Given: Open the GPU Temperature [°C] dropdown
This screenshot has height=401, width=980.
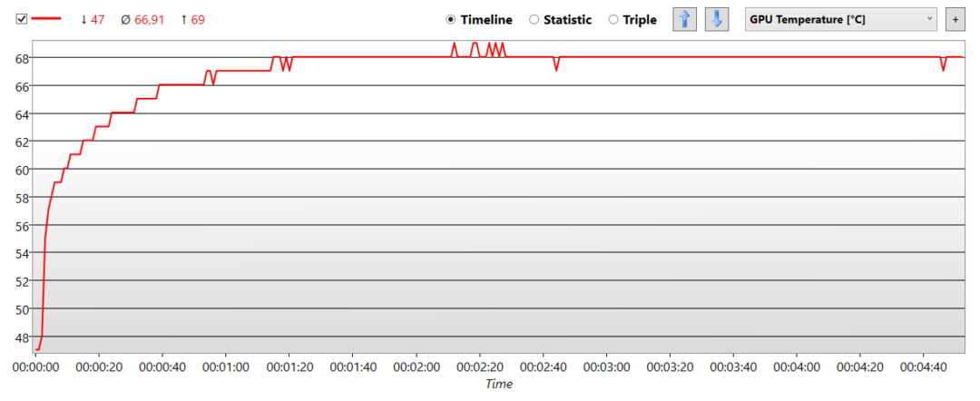Looking at the screenshot, I should 841,19.
